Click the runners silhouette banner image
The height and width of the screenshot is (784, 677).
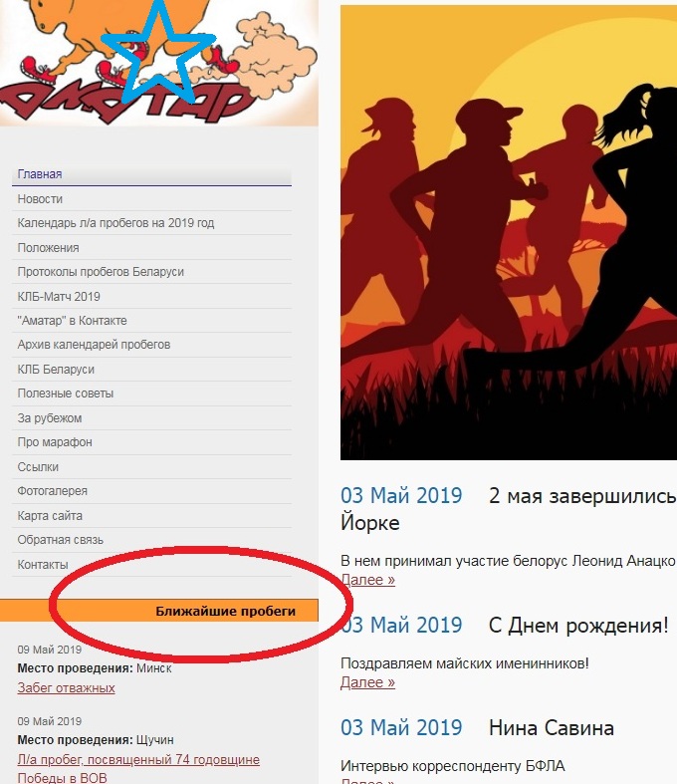click(509, 232)
